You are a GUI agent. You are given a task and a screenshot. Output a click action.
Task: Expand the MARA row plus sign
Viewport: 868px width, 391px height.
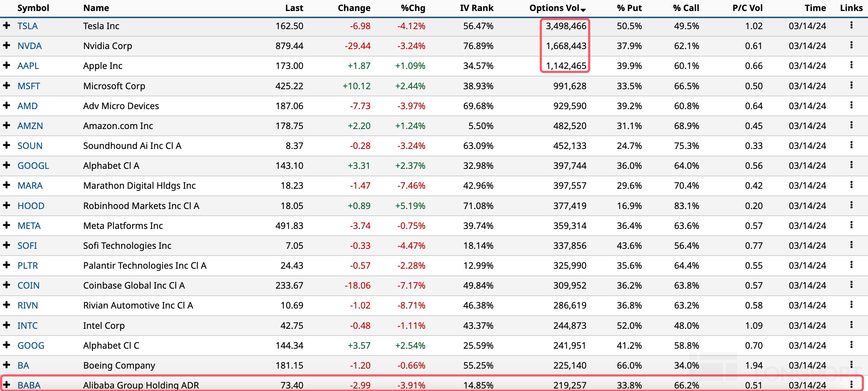6,185
